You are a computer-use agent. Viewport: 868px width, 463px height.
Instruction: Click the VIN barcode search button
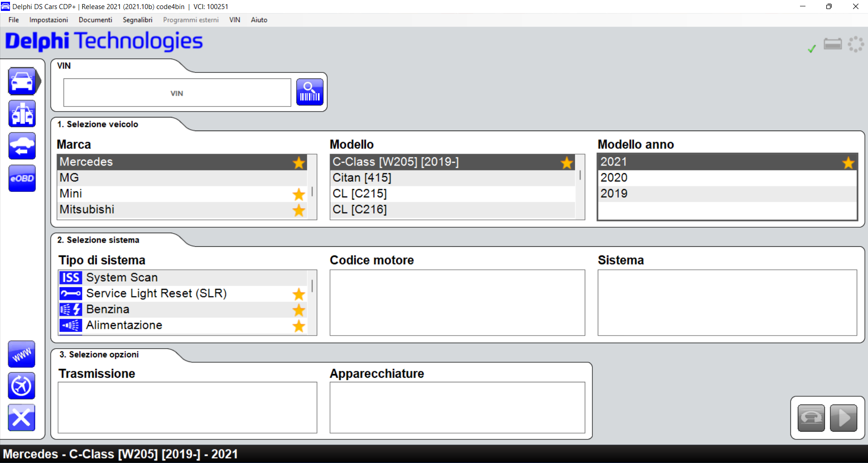point(310,92)
